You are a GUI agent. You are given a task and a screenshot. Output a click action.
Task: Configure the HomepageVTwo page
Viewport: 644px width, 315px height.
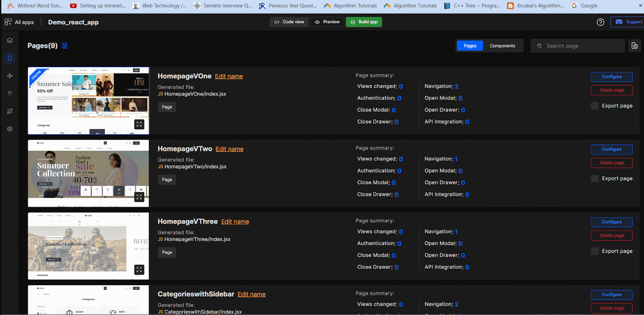tap(611, 150)
